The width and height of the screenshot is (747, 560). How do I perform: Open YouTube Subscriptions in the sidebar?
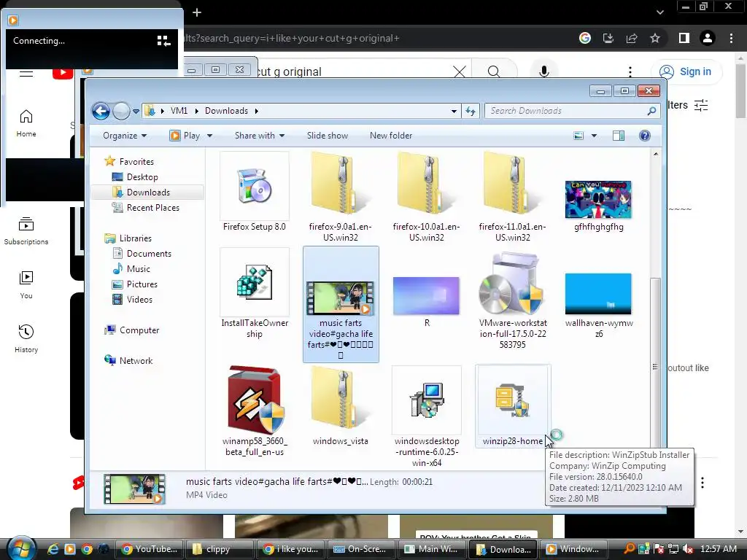coord(26,231)
